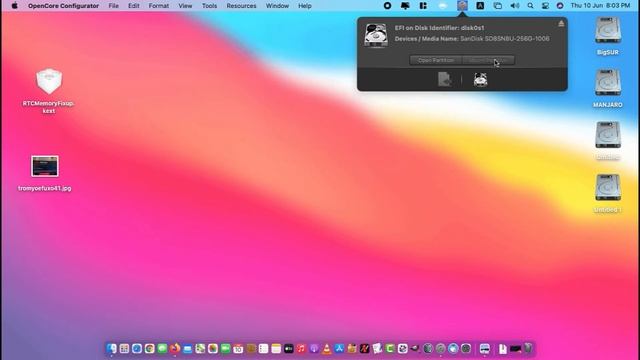
Task: Open Control Center in menu bar
Action: (x=545, y=6)
